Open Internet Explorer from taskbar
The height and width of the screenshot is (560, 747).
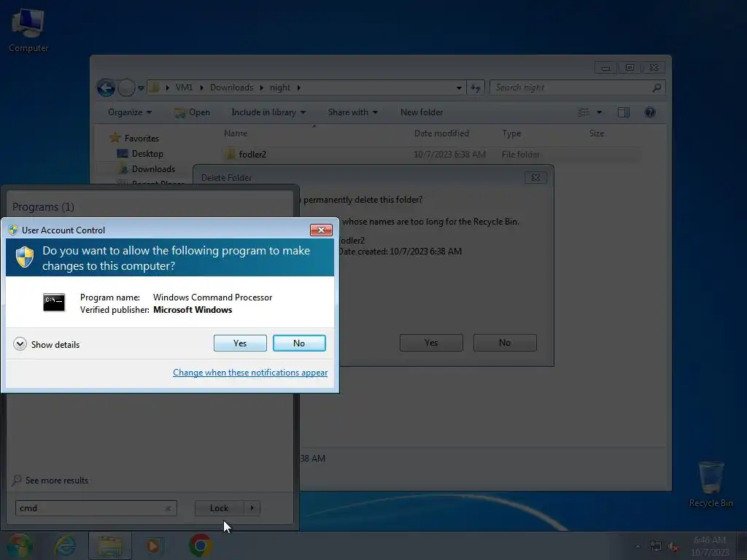(x=65, y=545)
